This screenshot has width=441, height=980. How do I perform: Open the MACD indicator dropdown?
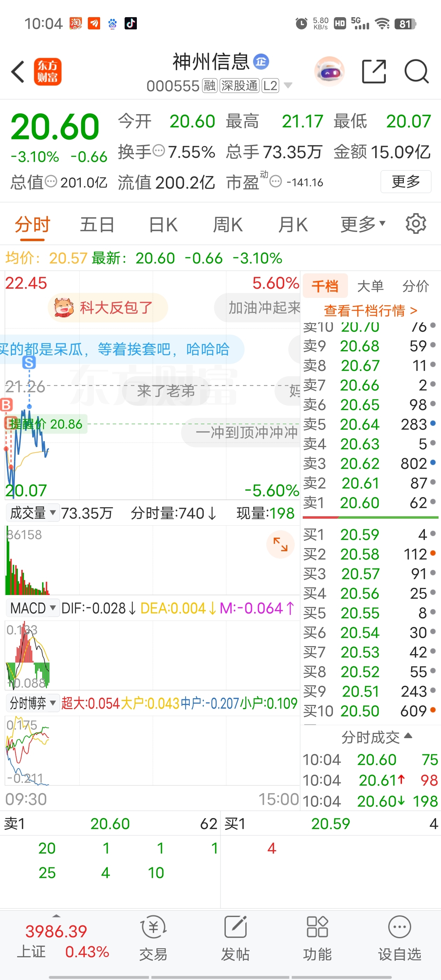(x=33, y=608)
